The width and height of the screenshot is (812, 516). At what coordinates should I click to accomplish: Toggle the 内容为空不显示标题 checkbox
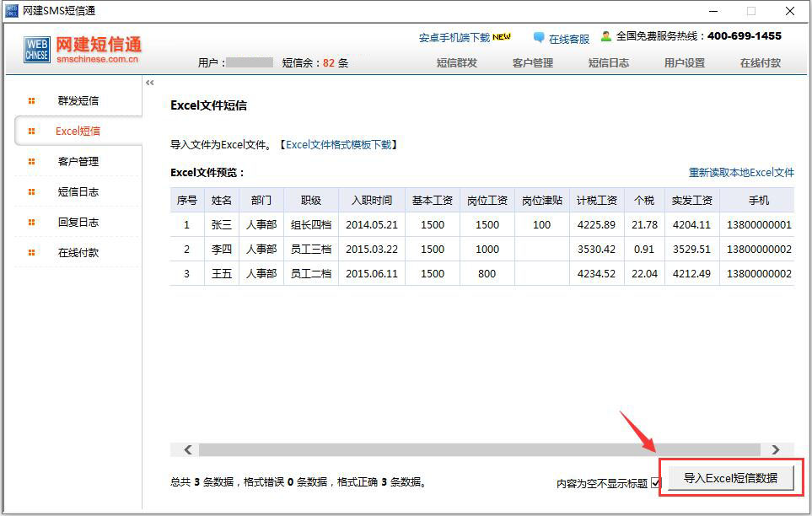click(x=656, y=483)
